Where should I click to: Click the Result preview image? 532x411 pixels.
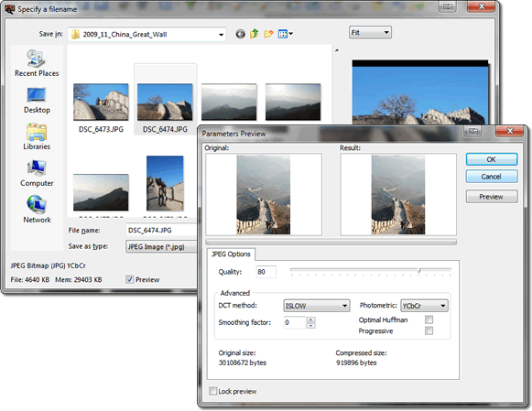point(398,194)
